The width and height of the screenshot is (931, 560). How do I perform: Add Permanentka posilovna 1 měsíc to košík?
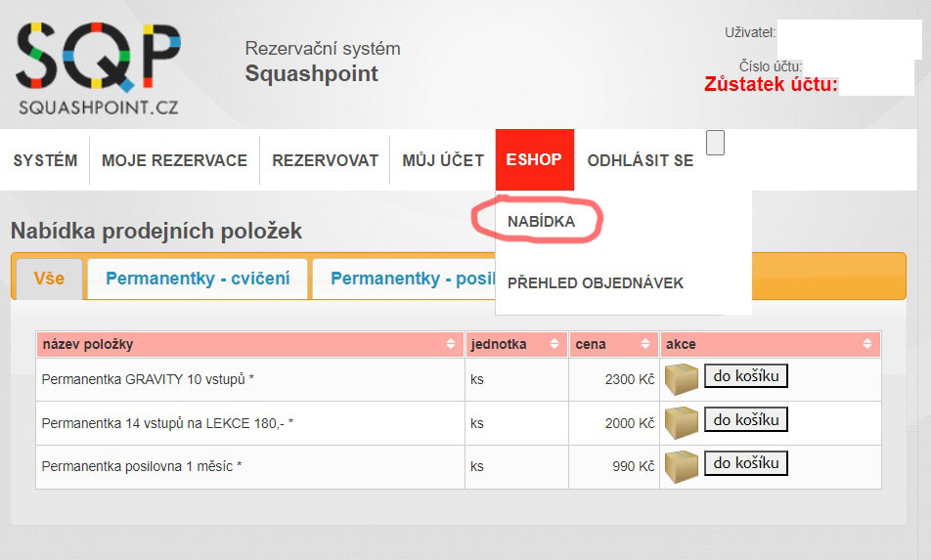point(745,463)
